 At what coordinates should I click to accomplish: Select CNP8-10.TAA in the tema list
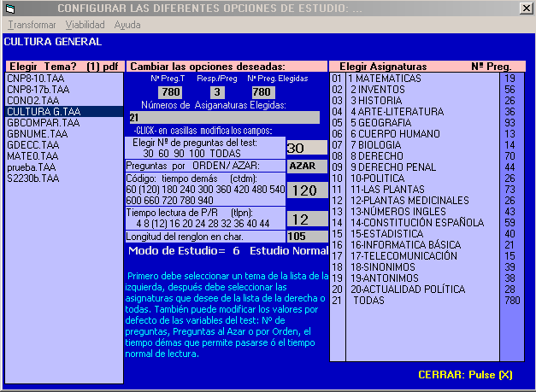64,79
